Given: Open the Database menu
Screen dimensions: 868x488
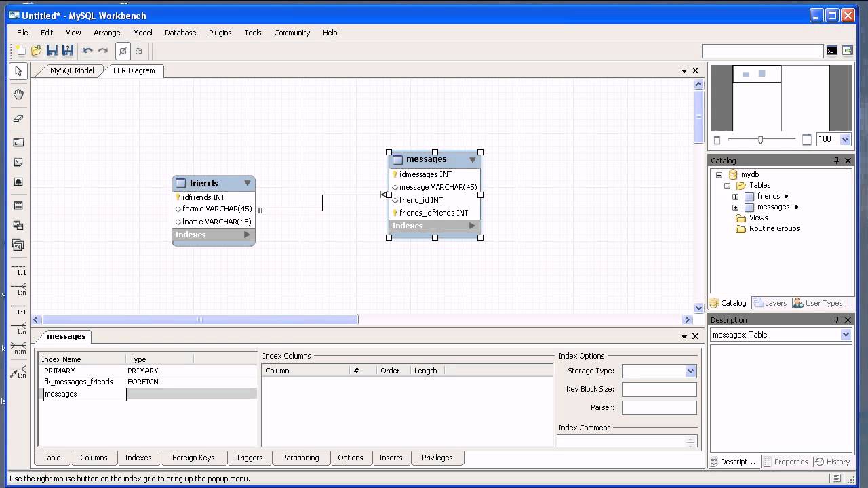Looking at the screenshot, I should [x=180, y=33].
